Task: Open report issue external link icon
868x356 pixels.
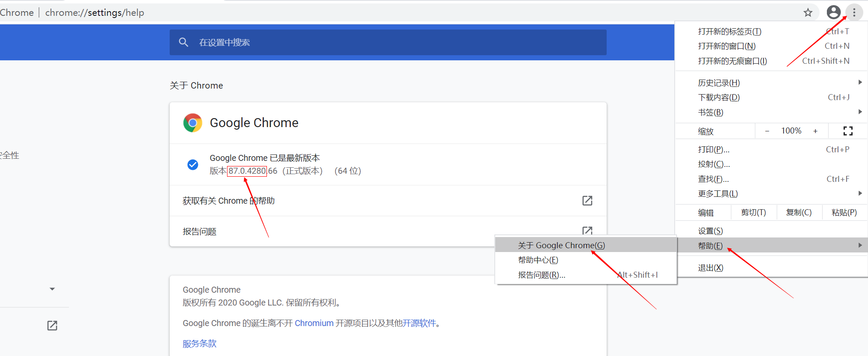Action: click(x=587, y=231)
